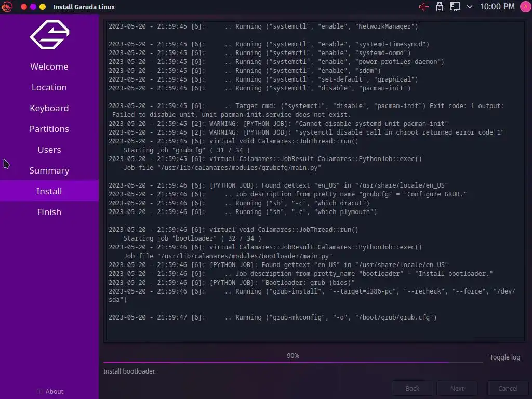Select the Partitions step in sidebar
Viewport: 532px width, 399px height.
[x=49, y=129]
